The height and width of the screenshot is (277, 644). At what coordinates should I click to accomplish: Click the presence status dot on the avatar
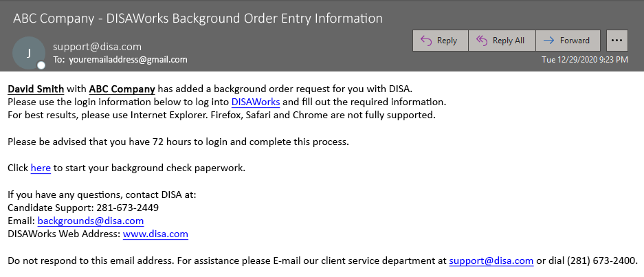(x=41, y=65)
